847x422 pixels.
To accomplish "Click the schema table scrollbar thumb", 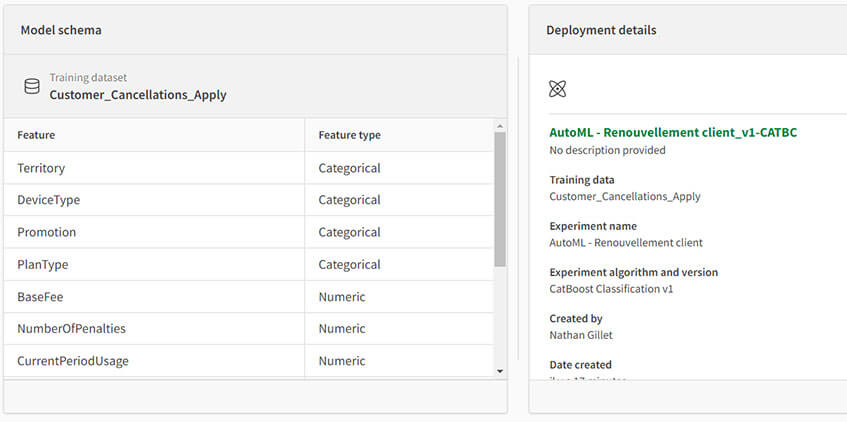I will pyautogui.click(x=500, y=199).
